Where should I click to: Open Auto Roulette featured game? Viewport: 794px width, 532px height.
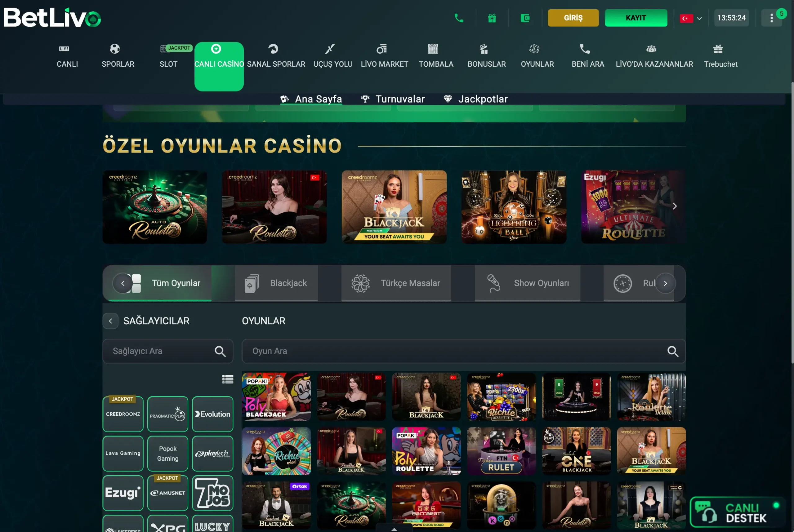pos(155,206)
